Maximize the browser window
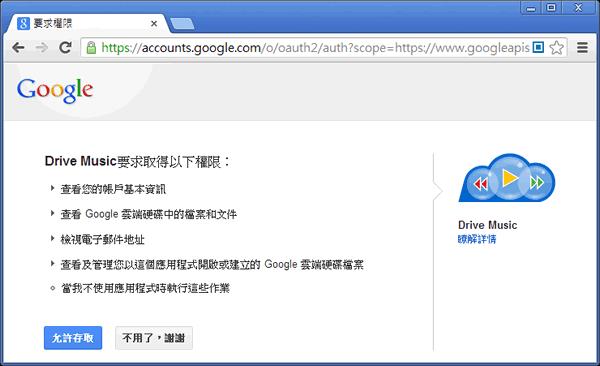Screen dimensions: 600x366 tap(551, 8)
